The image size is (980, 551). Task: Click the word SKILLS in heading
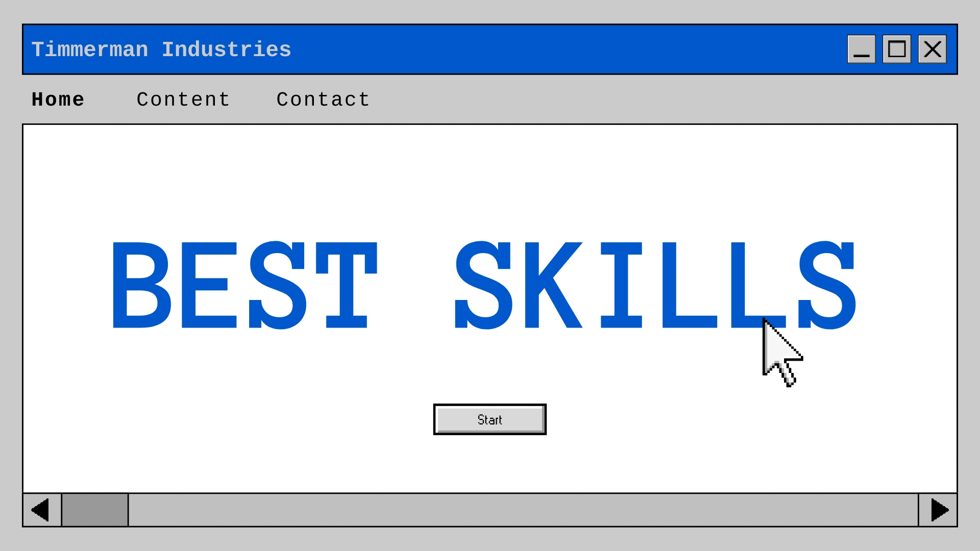[655, 286]
